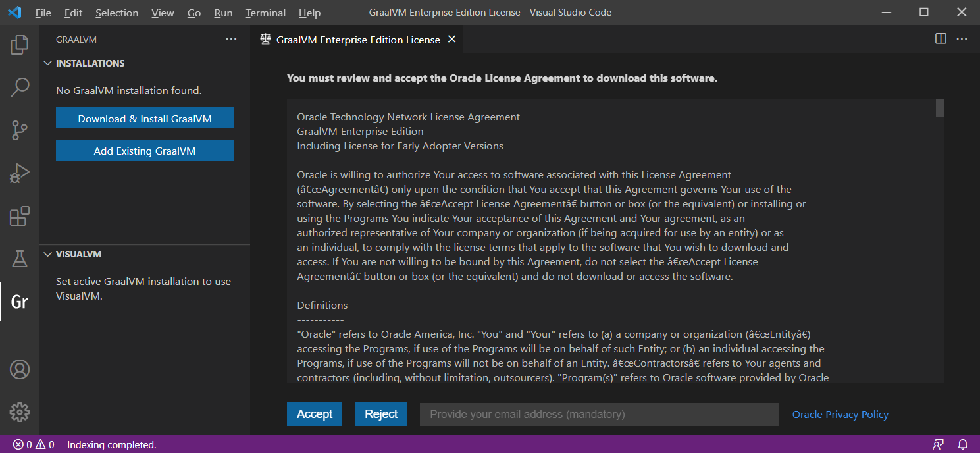Select the GraalVM Enterprise Edition License tab
This screenshot has height=453, width=980.
357,40
